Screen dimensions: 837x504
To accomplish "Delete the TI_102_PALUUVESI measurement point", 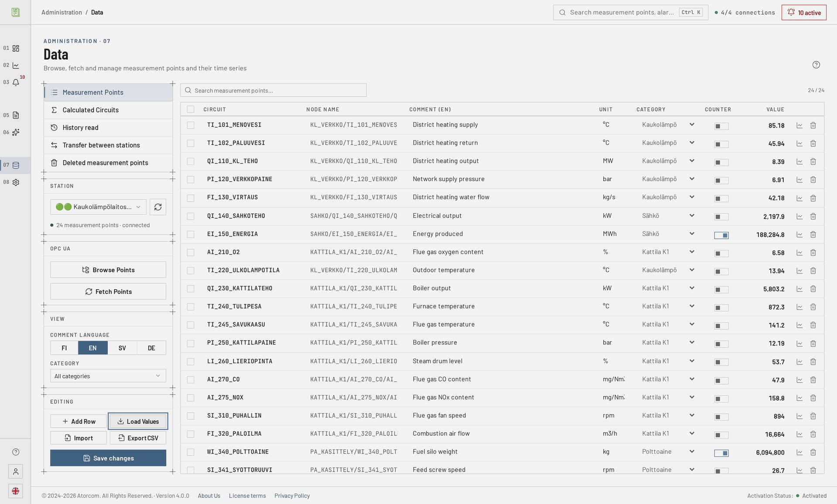I will pyautogui.click(x=813, y=144).
